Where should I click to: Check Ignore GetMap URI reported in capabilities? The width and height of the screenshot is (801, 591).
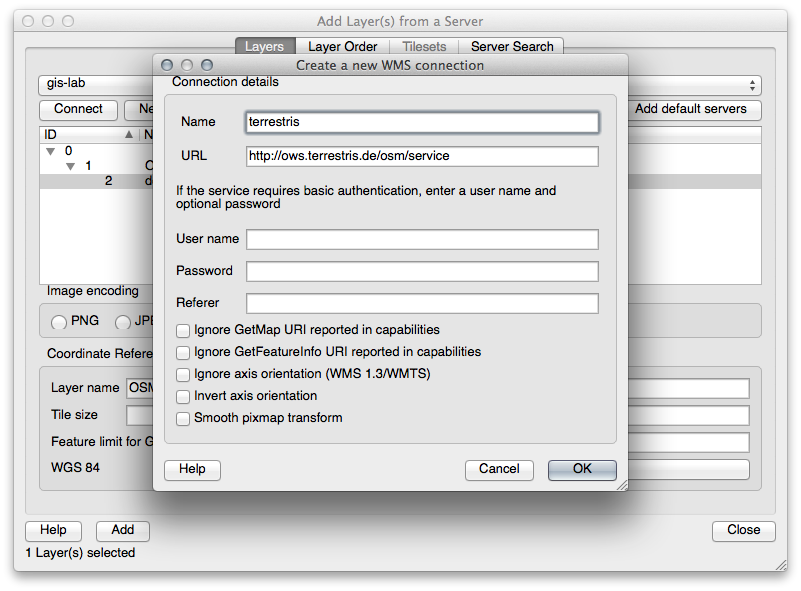pyautogui.click(x=183, y=330)
